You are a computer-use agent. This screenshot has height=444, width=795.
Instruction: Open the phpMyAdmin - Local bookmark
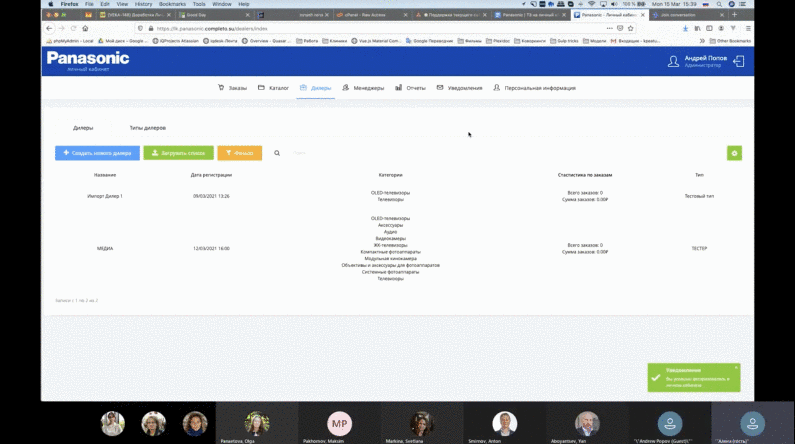click(70, 41)
